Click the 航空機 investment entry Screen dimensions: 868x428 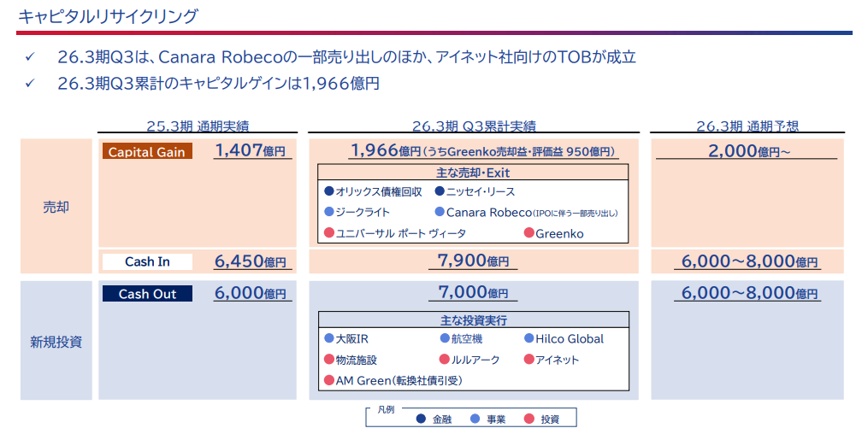[x=467, y=339]
